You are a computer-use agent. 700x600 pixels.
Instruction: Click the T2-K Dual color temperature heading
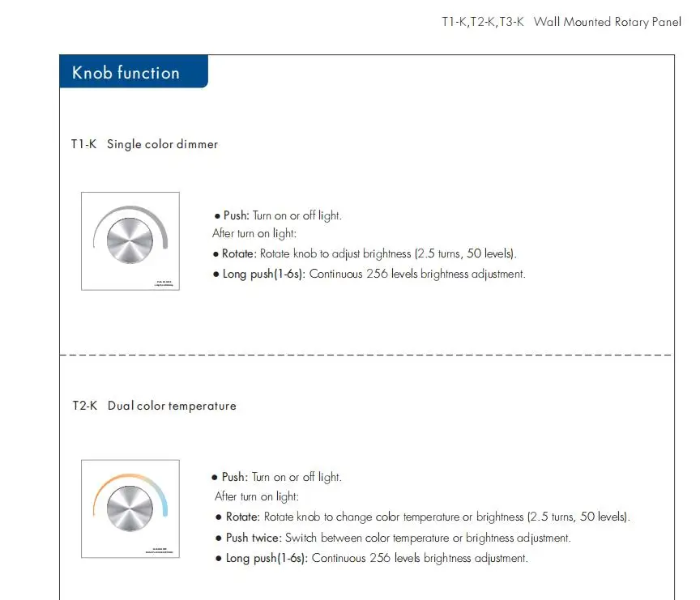coord(154,406)
